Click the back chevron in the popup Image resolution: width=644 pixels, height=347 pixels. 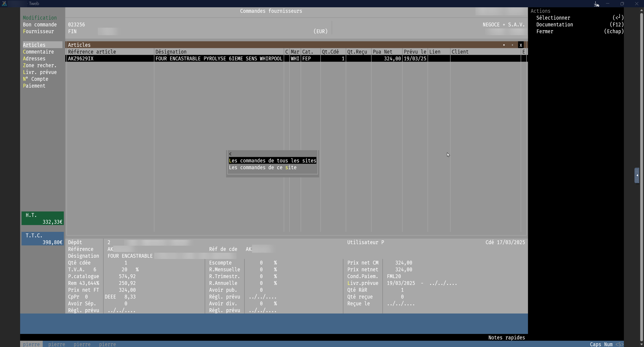(230, 154)
